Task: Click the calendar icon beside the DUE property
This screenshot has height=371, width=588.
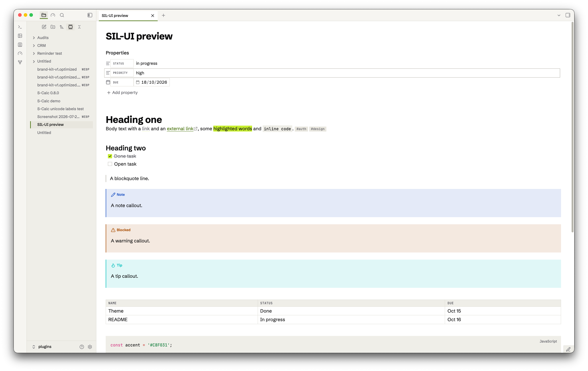Action: [x=108, y=82]
